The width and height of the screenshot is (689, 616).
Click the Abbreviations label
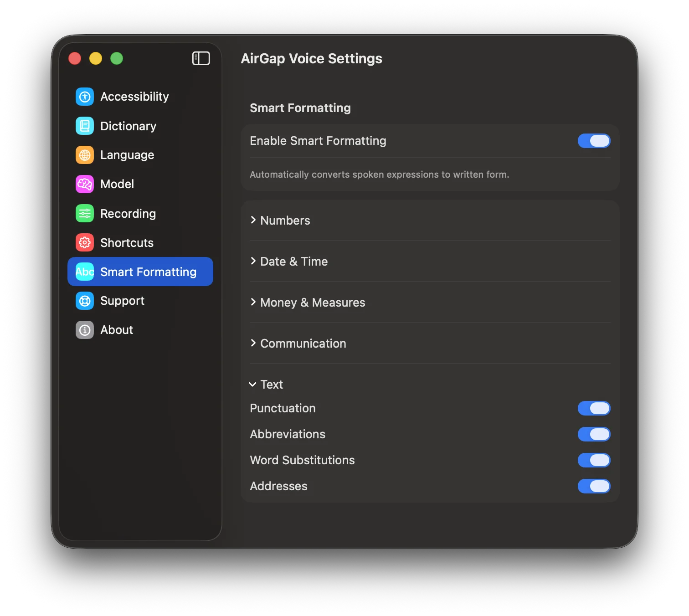288,434
